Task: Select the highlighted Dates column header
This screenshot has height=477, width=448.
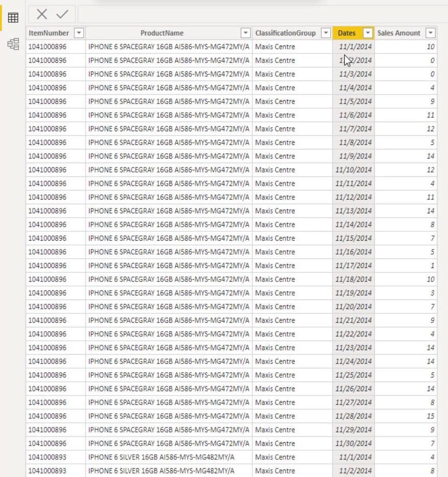Action: pyautogui.click(x=347, y=33)
